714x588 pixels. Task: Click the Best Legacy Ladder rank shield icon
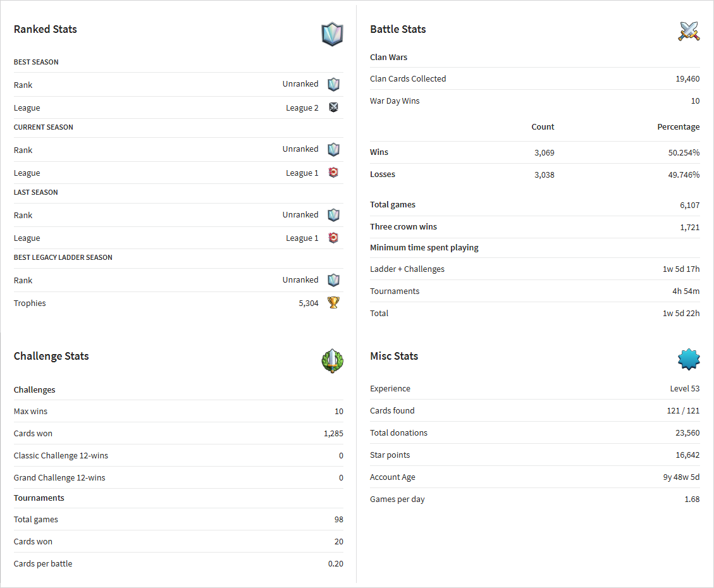(334, 280)
